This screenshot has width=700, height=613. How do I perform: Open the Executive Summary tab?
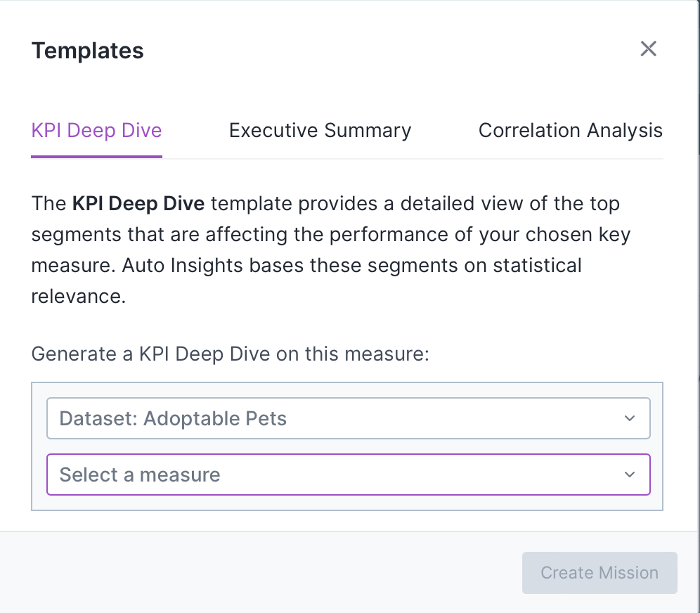point(320,131)
